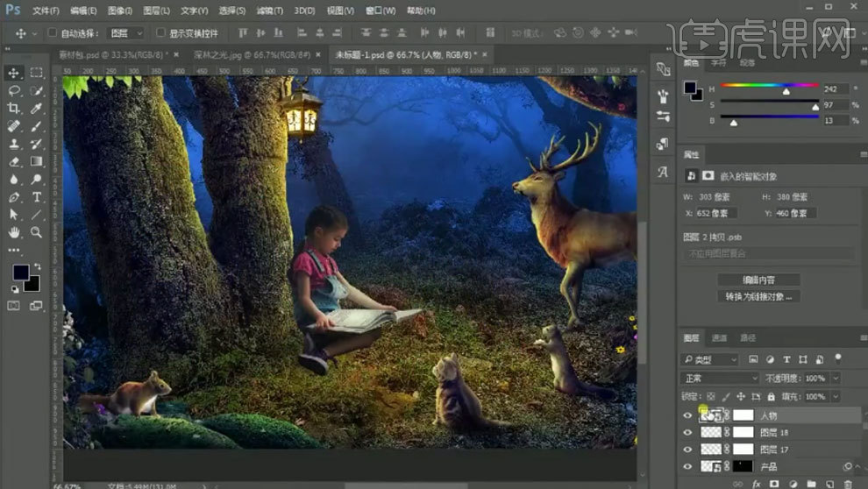
Task: Hide the 图层 18 layer
Action: pyautogui.click(x=687, y=433)
